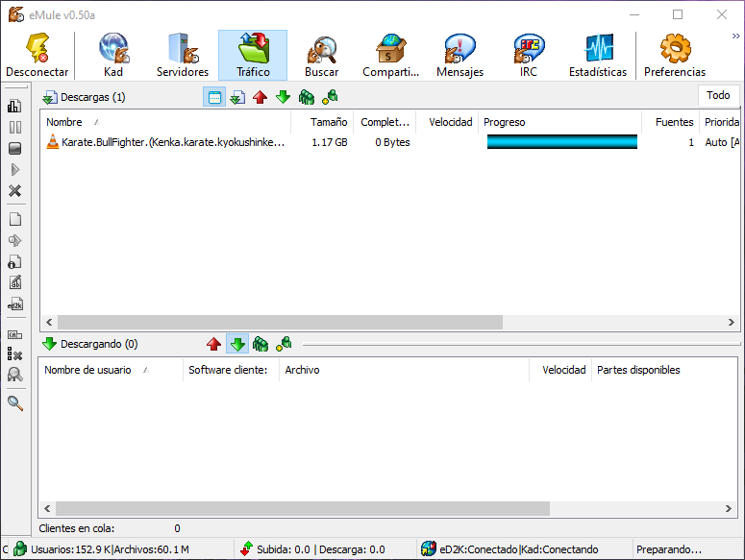Click the magnifier search icon in sidebar
745x560 pixels.
[x=15, y=403]
